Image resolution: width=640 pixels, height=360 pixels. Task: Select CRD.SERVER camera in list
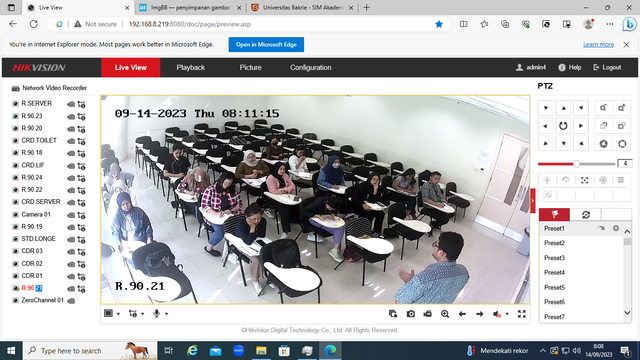click(x=41, y=202)
